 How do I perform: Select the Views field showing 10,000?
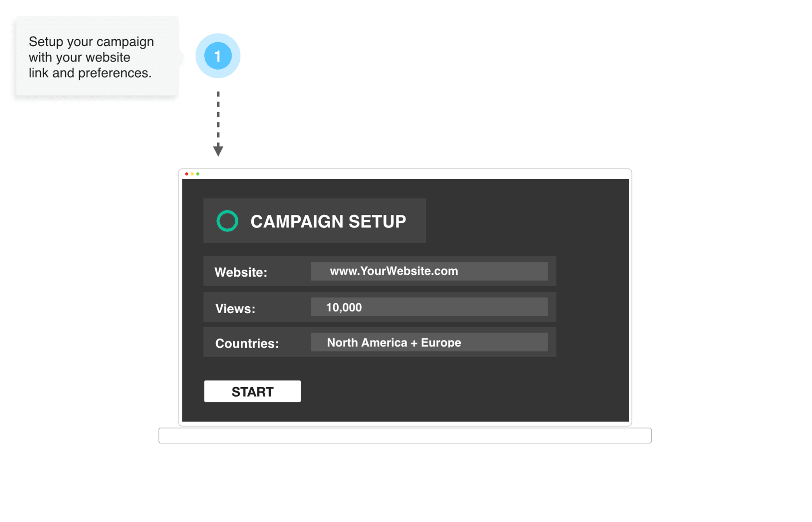(x=429, y=307)
